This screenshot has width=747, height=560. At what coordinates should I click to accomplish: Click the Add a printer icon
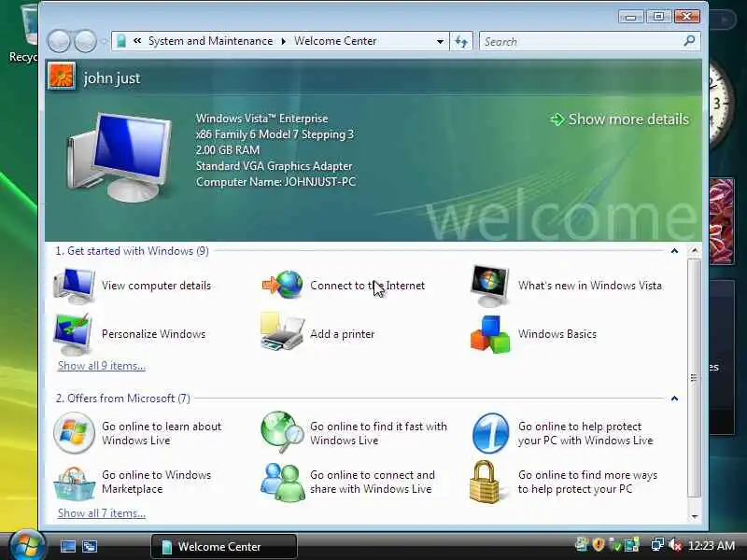point(282,332)
